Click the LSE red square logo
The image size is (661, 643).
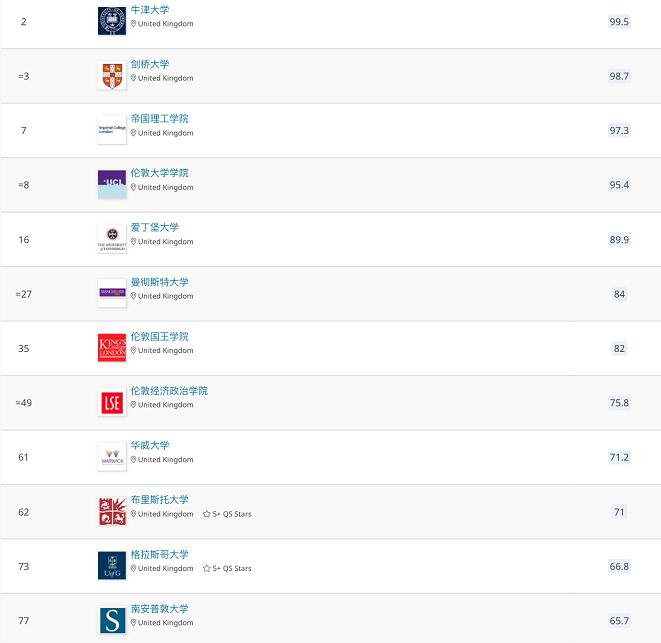tap(112, 403)
